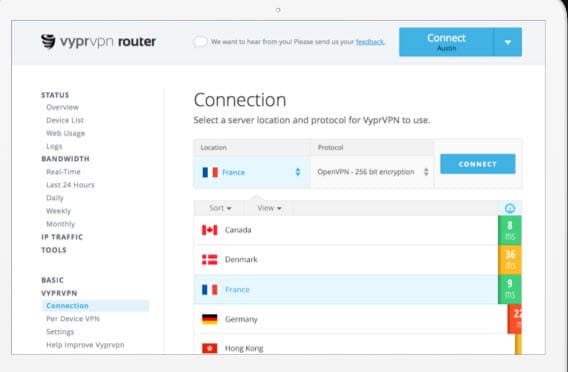Click France's 9 ms ping badge
This screenshot has width=568, height=372.
[510, 289]
